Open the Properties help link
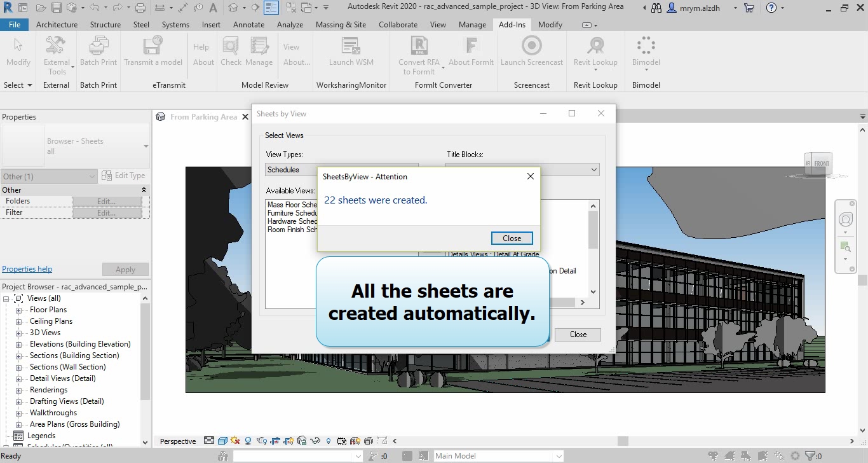This screenshot has height=463, width=868. (27, 269)
